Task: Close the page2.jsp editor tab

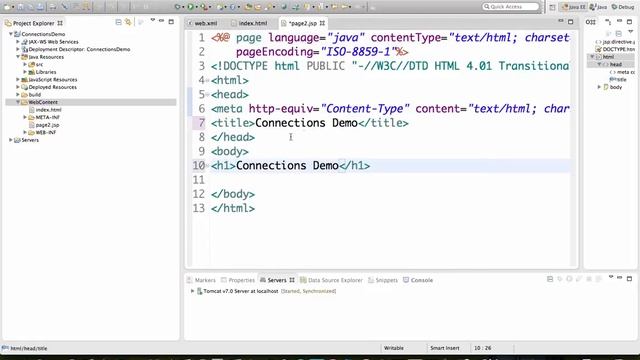Action: pyautogui.click(x=322, y=23)
